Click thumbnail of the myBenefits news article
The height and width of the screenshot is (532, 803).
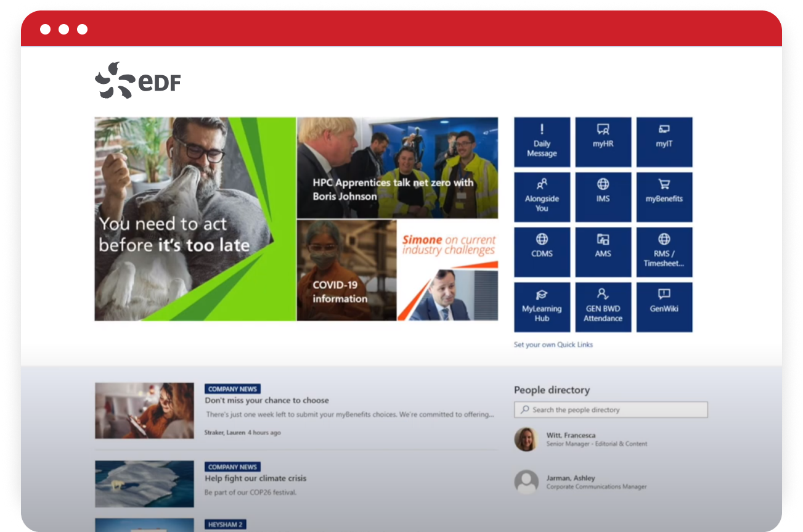144,411
